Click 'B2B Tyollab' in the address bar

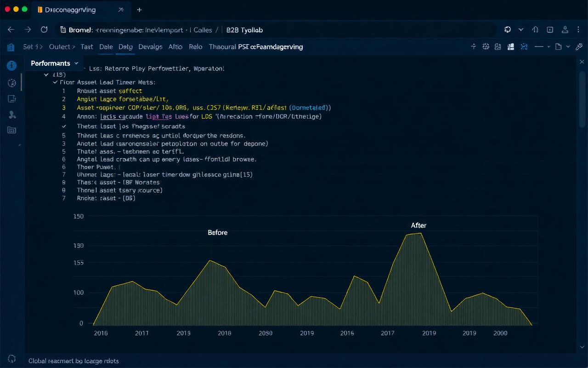(245, 30)
